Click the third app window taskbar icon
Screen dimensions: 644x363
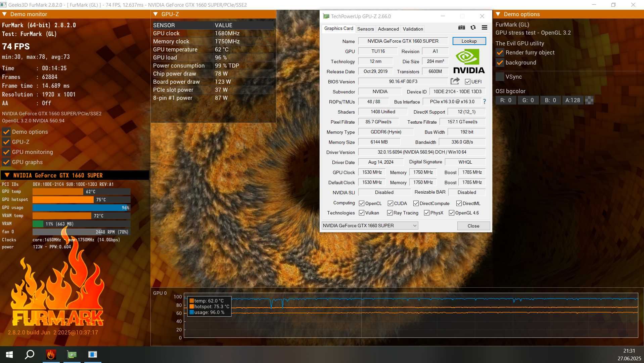coord(93,355)
